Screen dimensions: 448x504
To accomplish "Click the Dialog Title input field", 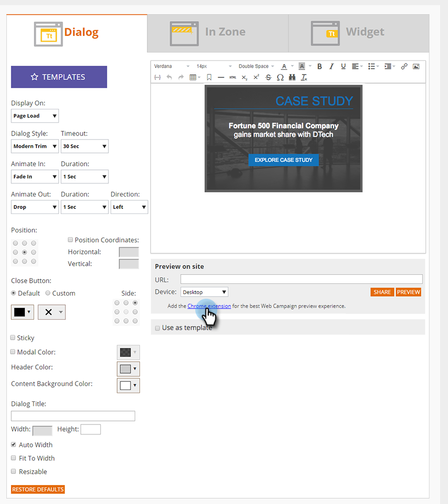I will click(73, 416).
